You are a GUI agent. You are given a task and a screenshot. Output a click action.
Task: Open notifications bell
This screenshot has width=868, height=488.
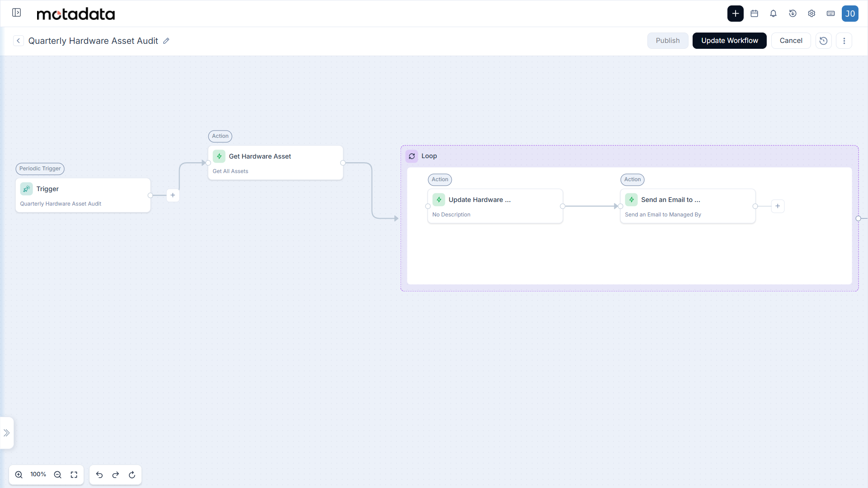point(773,14)
